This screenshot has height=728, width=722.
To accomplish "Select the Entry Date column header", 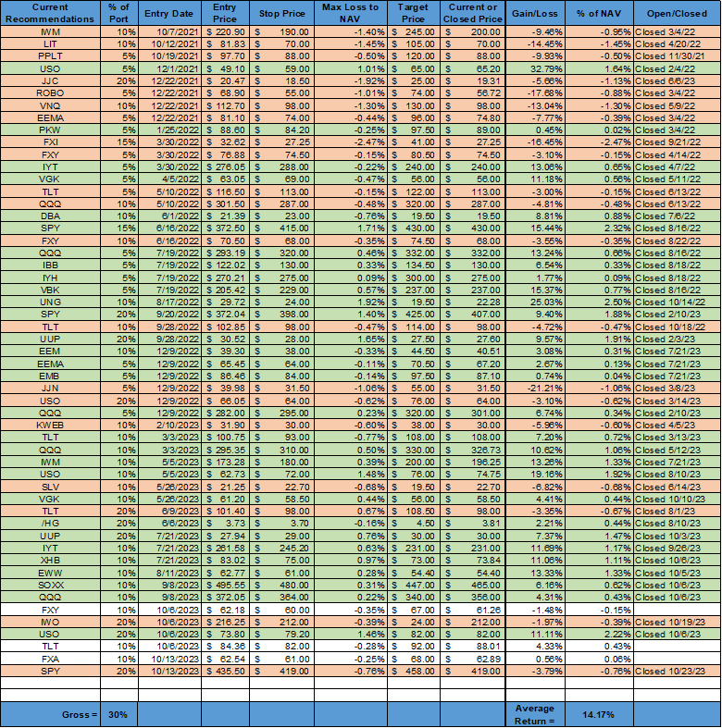I will [169, 13].
